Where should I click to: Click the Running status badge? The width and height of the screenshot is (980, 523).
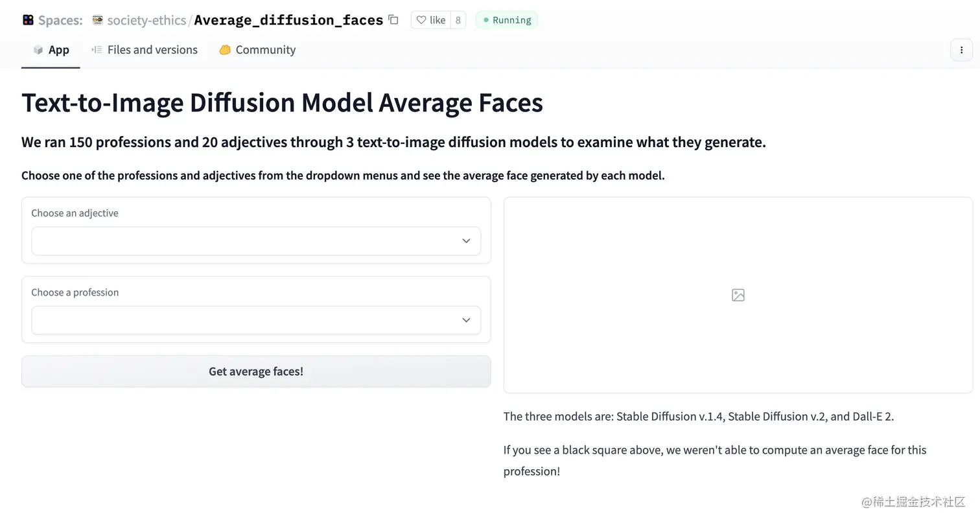507,20
